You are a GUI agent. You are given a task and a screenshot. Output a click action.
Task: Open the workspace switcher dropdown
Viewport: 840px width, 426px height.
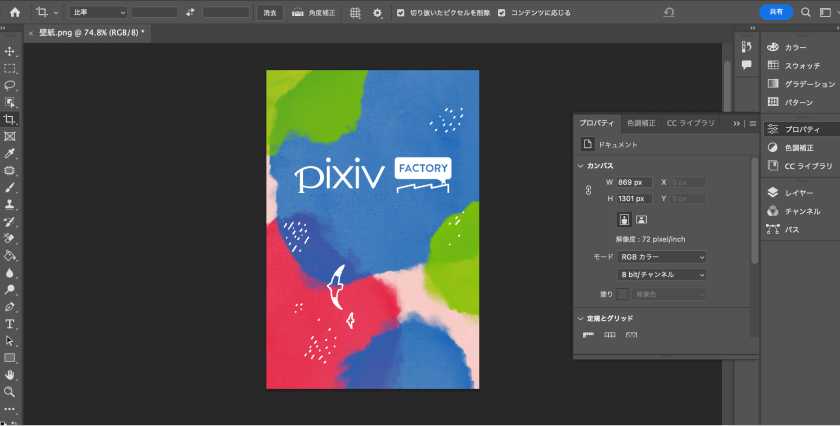[x=826, y=12]
